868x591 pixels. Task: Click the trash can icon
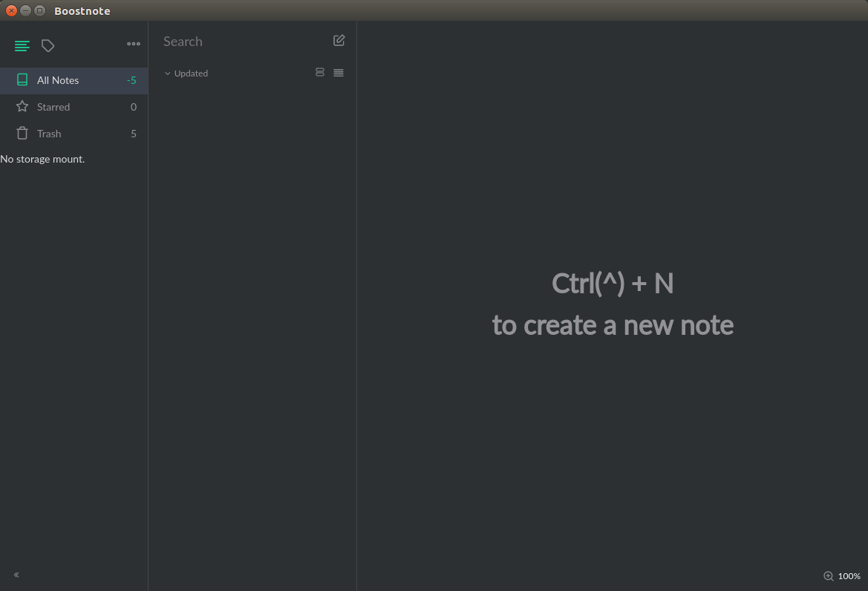pyautogui.click(x=22, y=133)
